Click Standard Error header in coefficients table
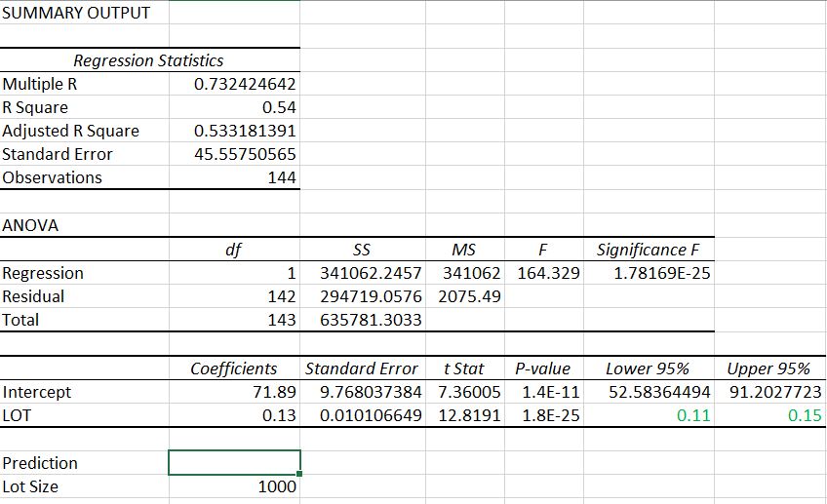This screenshot has width=827, height=504. click(x=362, y=368)
